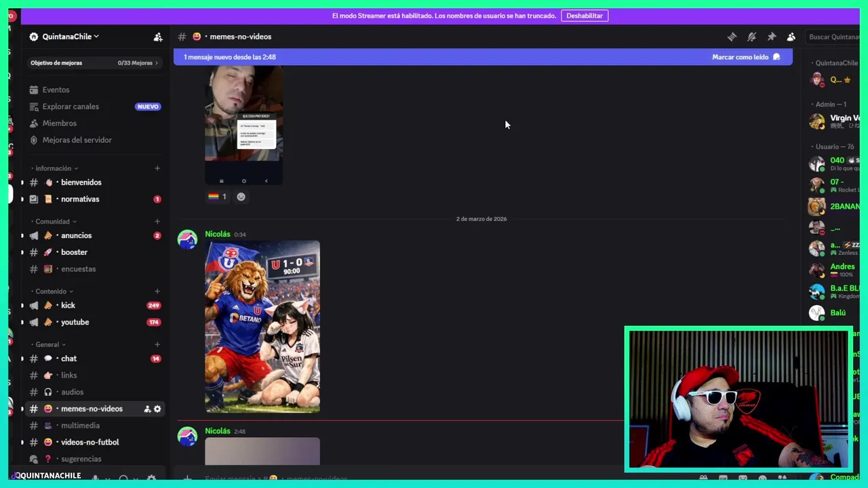Add channel to información category
This screenshot has width=868, height=488.
tap(157, 168)
